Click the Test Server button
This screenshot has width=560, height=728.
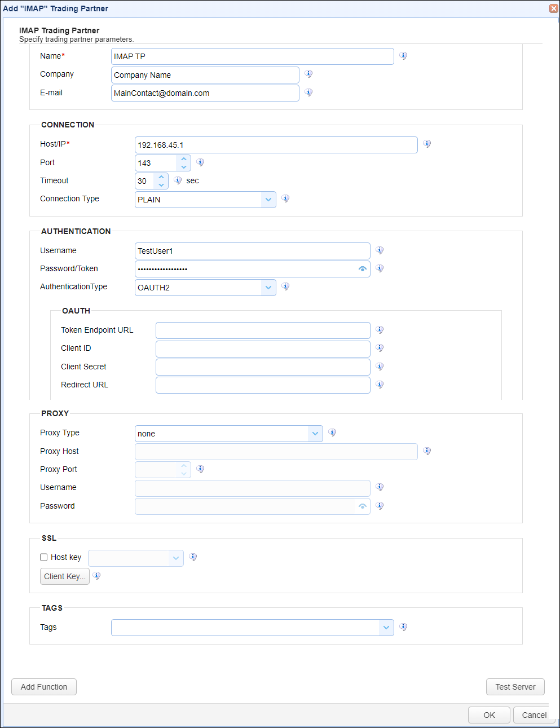515,687
